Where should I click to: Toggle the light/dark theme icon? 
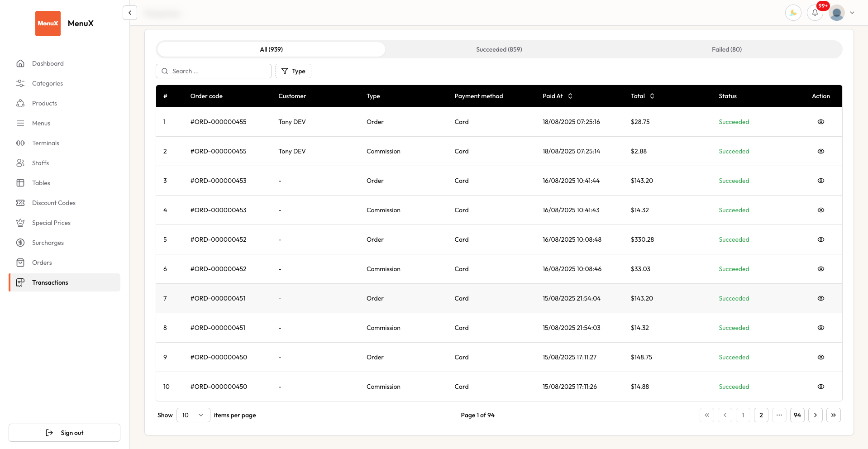[793, 13]
